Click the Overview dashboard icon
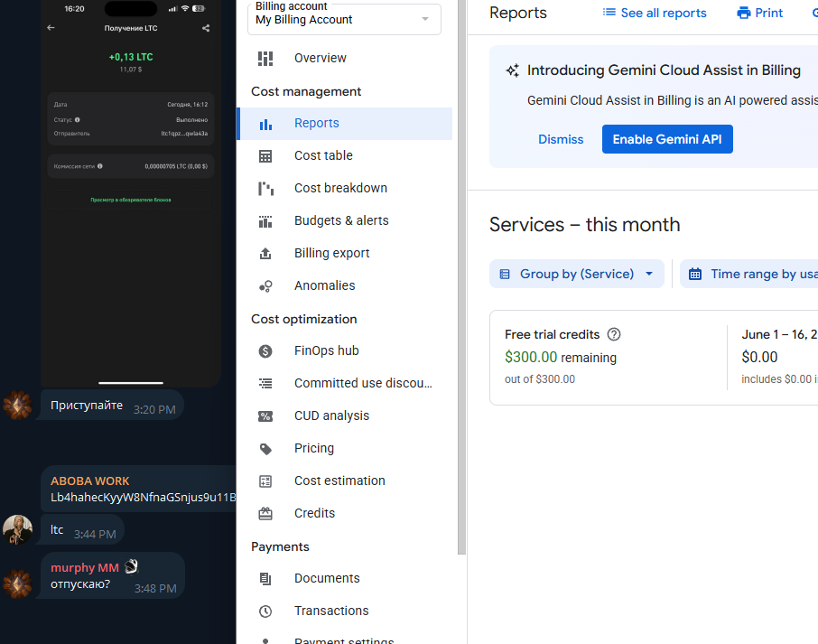This screenshot has height=644, width=818. point(265,59)
